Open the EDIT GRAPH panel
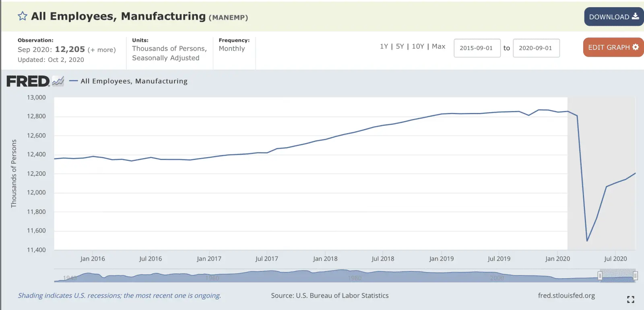The width and height of the screenshot is (644, 310). (x=613, y=47)
